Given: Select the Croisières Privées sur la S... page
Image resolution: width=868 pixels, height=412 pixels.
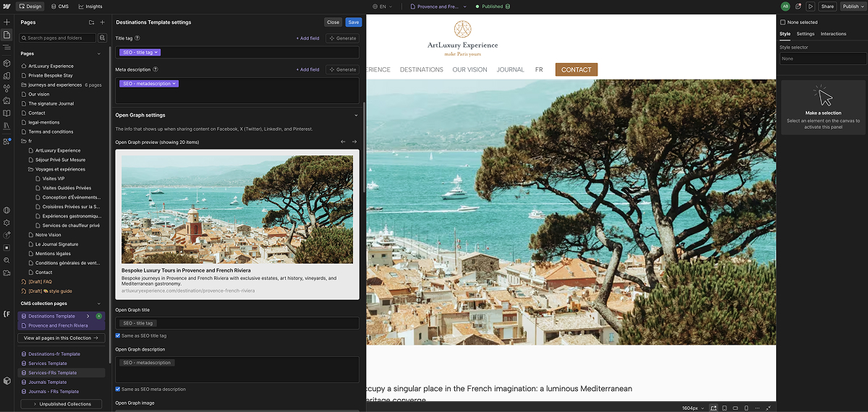Looking at the screenshot, I should click(71, 207).
